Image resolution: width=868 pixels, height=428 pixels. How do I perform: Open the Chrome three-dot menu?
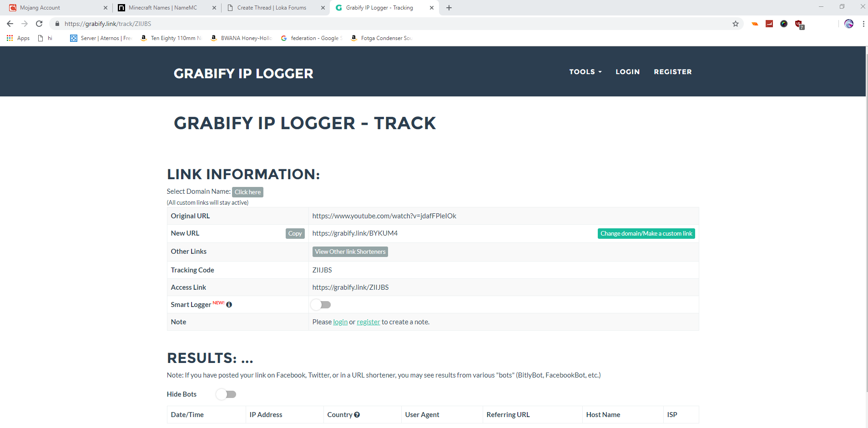pos(863,24)
